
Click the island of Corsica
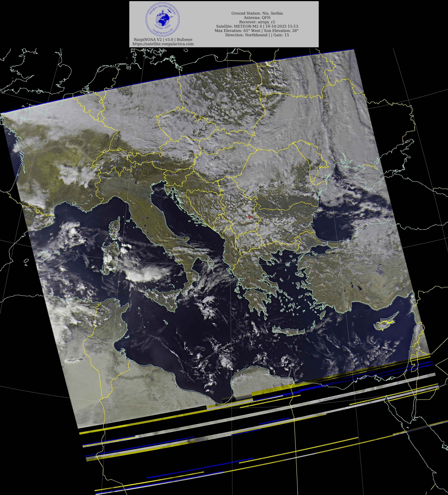[114, 229]
